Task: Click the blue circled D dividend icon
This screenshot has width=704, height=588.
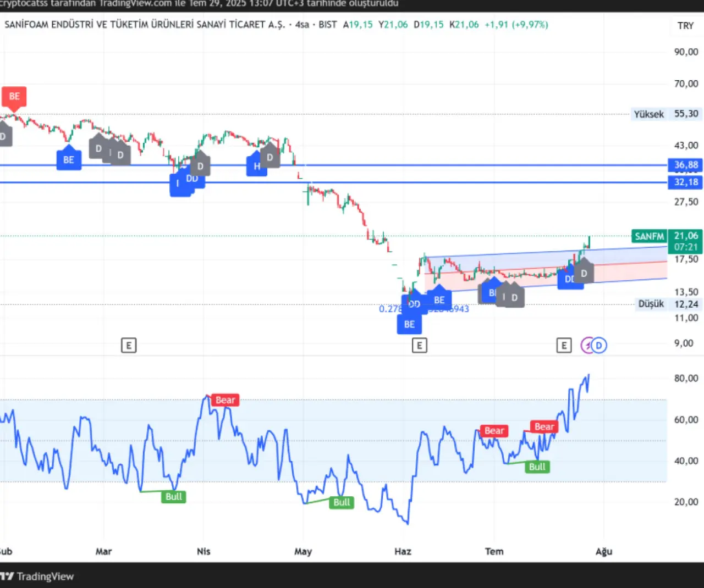Action: coord(599,345)
